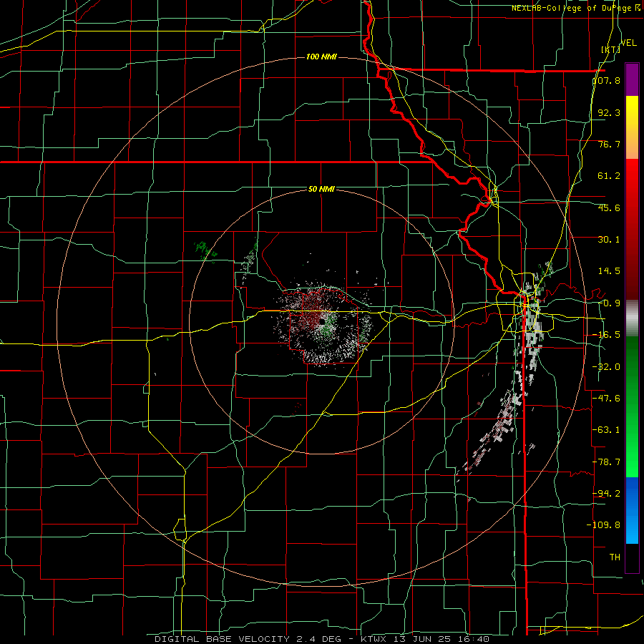Click the [KT] units label
Screen dimensions: 644x644
click(x=610, y=49)
